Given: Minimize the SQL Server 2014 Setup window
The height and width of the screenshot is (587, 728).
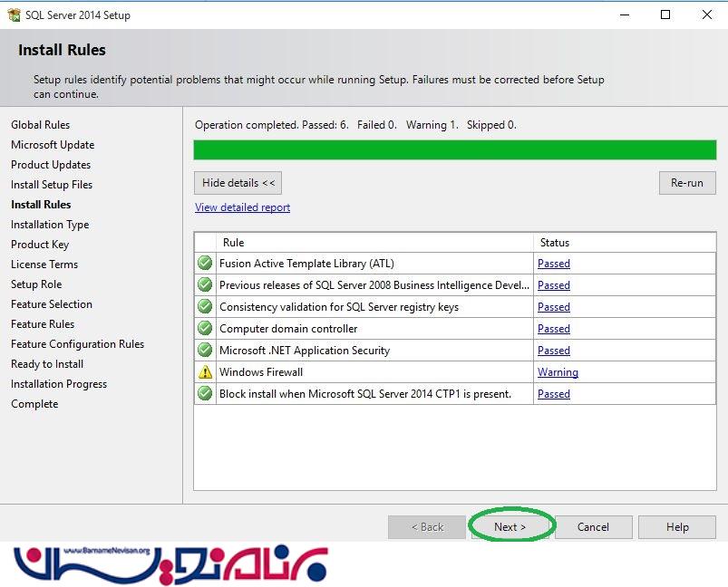Looking at the screenshot, I should point(625,14).
